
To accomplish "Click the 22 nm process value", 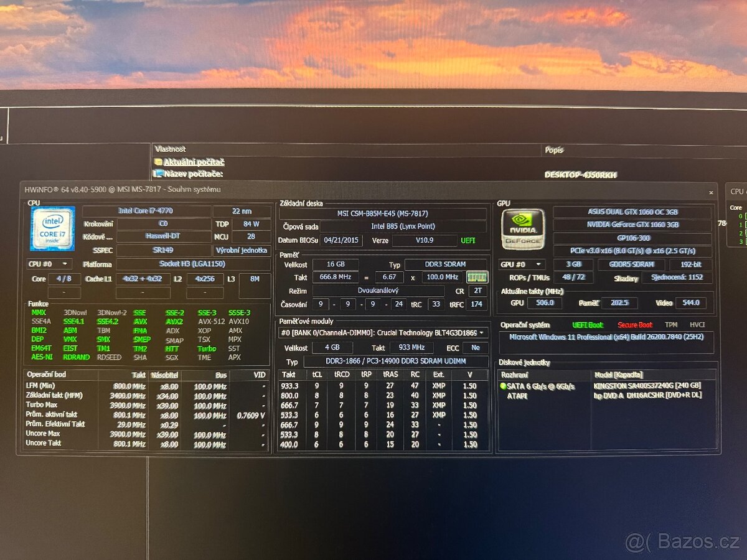I will (x=242, y=212).
